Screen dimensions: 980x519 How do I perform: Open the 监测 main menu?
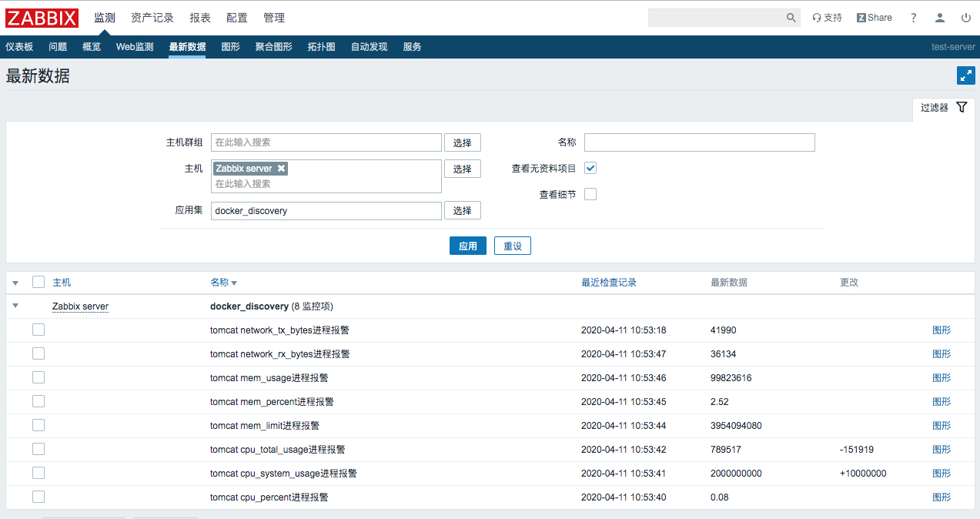tap(105, 18)
